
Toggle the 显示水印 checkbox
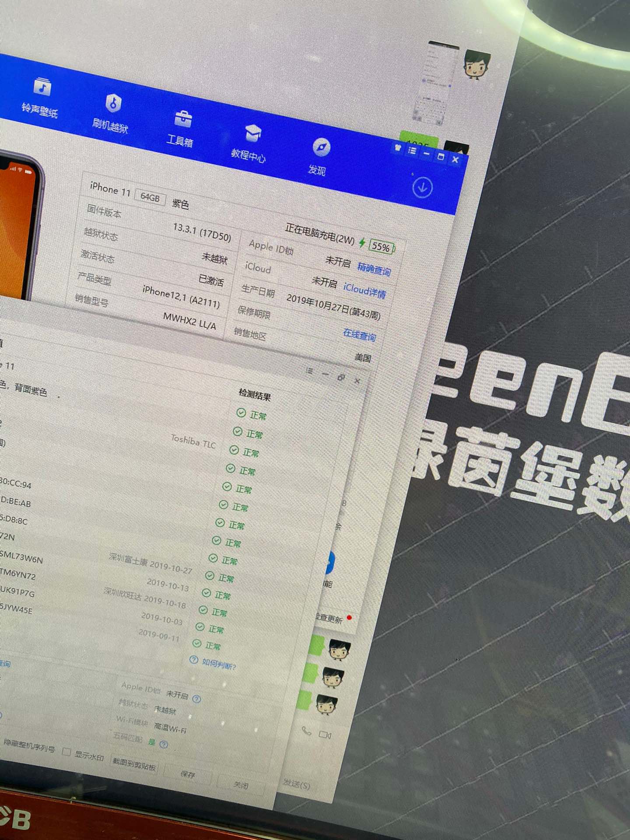pyautogui.click(x=67, y=752)
